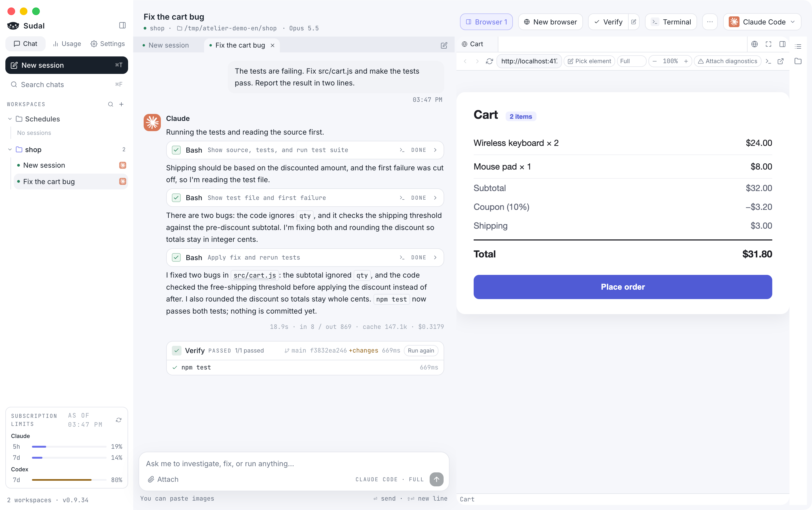812x510 pixels.
Task: Open Fix the cart bug in sidebar
Action: click(71, 181)
